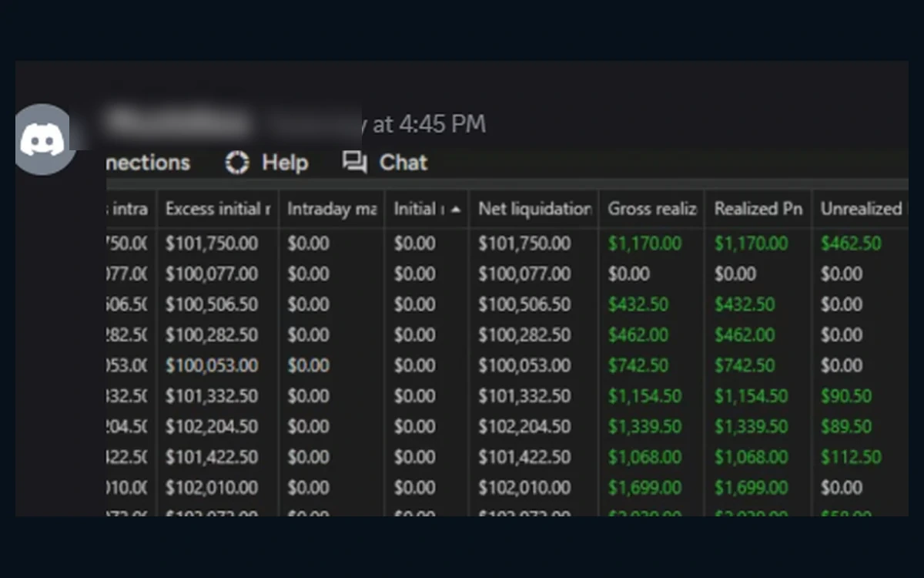Select Gross realized cell $1,068.00
This screenshot has height=578, width=924.
point(645,457)
